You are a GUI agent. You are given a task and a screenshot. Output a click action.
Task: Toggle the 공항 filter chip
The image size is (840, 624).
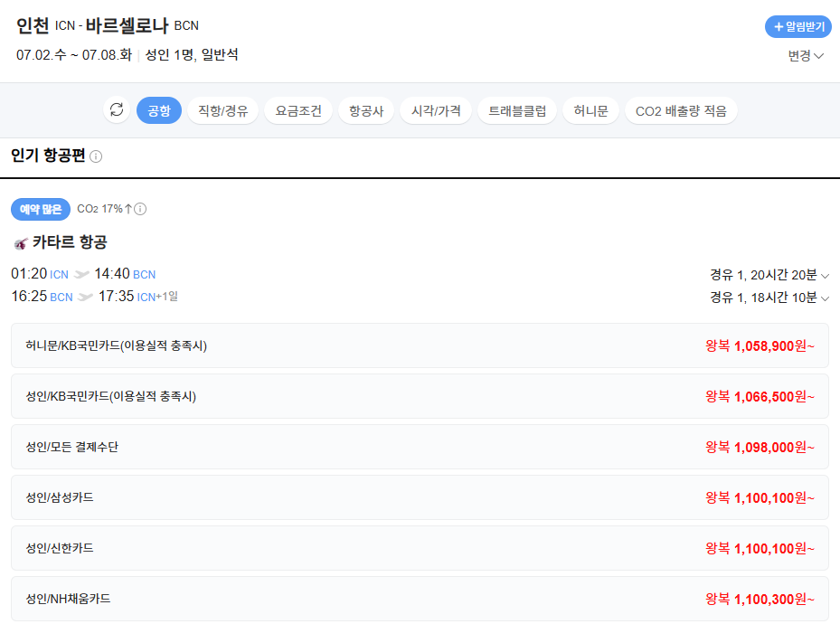[x=159, y=110]
